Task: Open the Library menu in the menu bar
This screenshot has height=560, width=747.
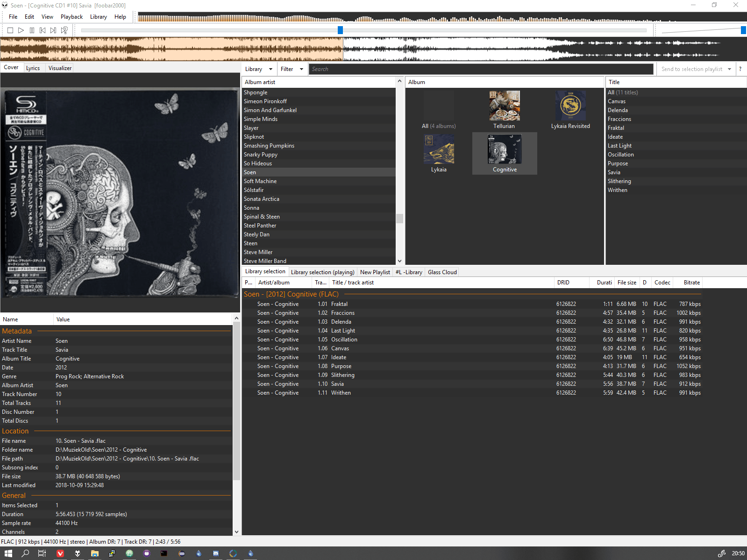Action: click(x=99, y=17)
